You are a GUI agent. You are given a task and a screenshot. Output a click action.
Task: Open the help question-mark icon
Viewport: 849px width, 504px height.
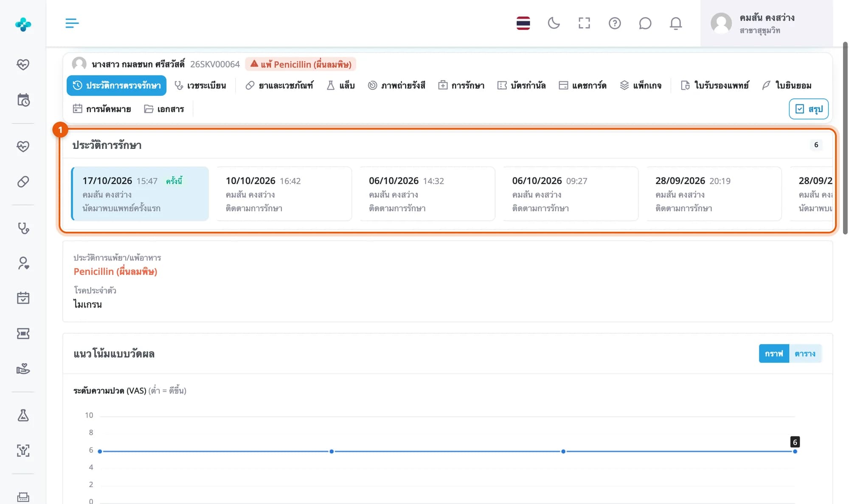click(615, 23)
